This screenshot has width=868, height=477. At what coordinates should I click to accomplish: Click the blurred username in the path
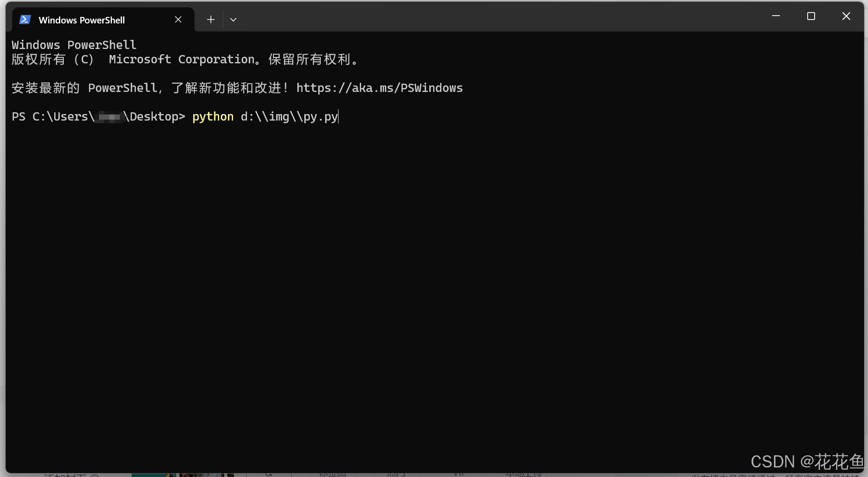[x=109, y=117]
